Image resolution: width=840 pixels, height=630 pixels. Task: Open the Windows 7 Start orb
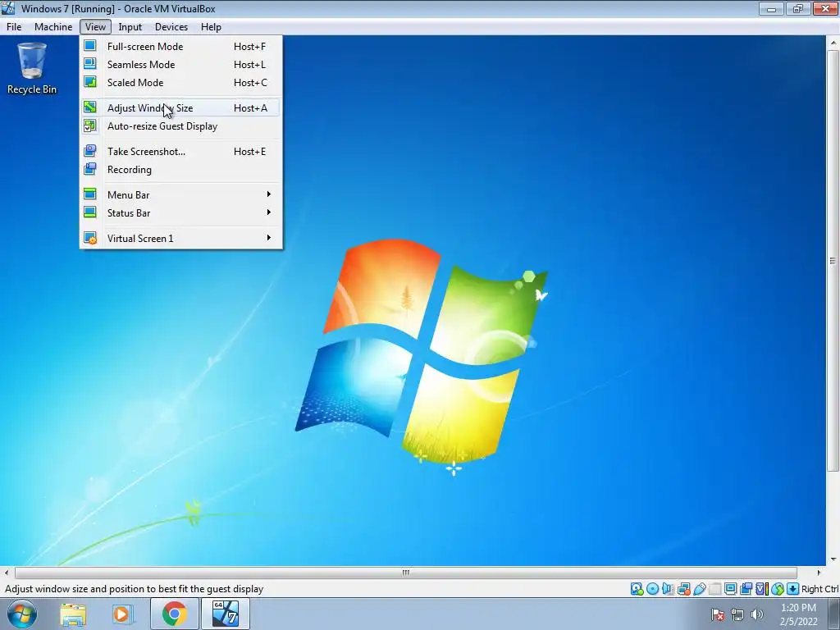(x=22, y=614)
